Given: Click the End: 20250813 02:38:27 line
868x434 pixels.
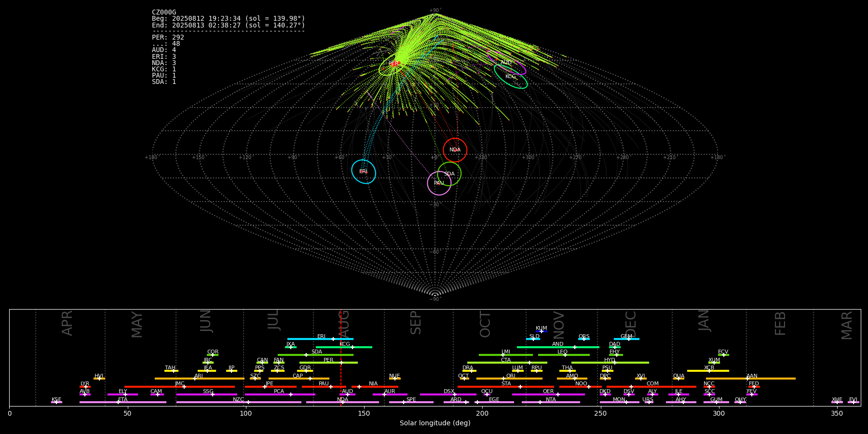Looking at the screenshot, I should (229, 25).
